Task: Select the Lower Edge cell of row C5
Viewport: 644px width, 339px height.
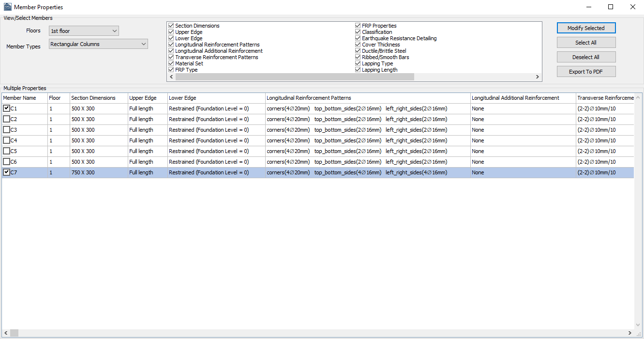Action: pos(216,151)
